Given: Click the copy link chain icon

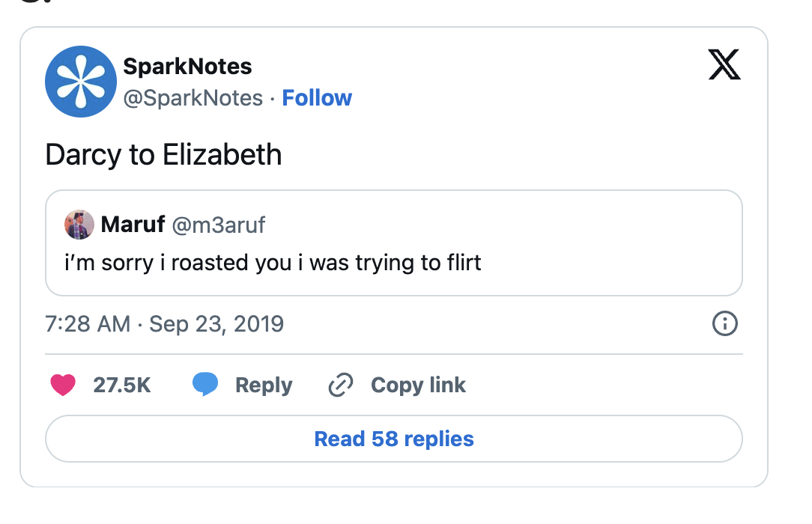Looking at the screenshot, I should (341, 386).
